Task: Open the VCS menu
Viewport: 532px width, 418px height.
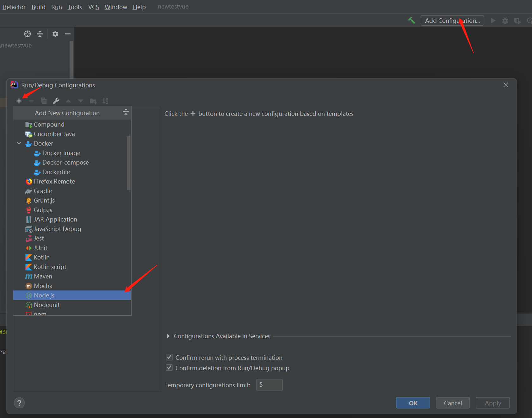Action: pyautogui.click(x=93, y=7)
